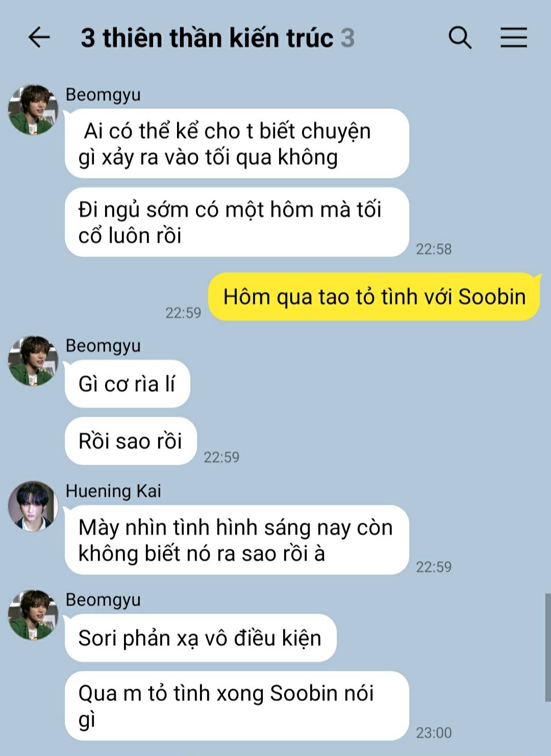Click the scrollbar thumb on right edge

point(548,647)
